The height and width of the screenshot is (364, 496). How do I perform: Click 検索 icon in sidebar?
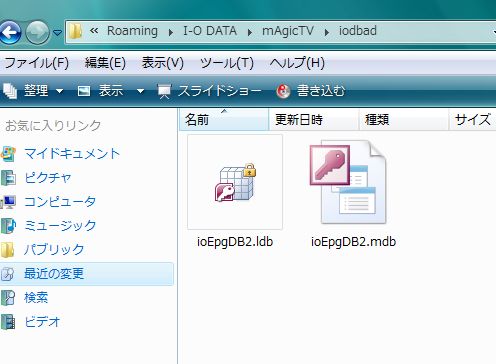8,298
